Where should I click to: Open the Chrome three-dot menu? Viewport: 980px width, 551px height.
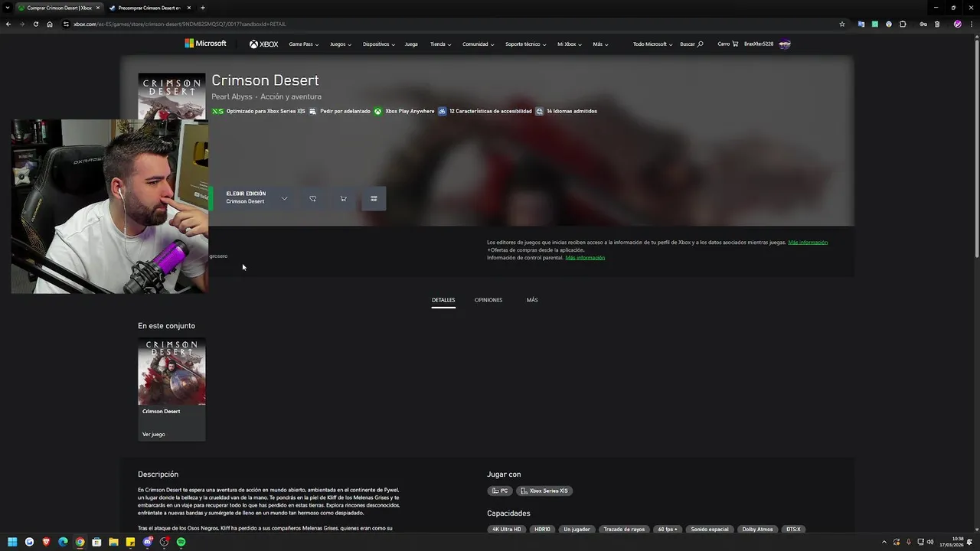pos(971,24)
